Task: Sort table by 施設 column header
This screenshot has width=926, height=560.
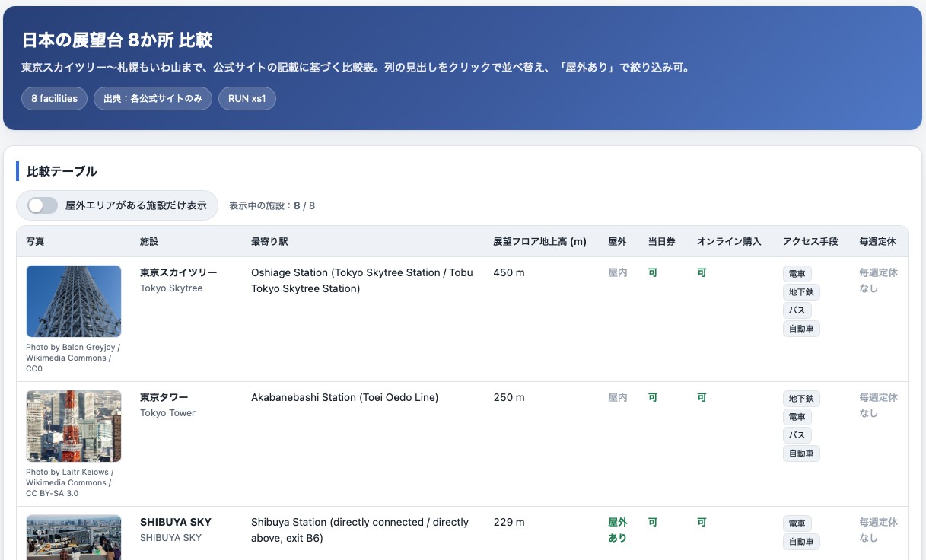Action: click(x=149, y=241)
